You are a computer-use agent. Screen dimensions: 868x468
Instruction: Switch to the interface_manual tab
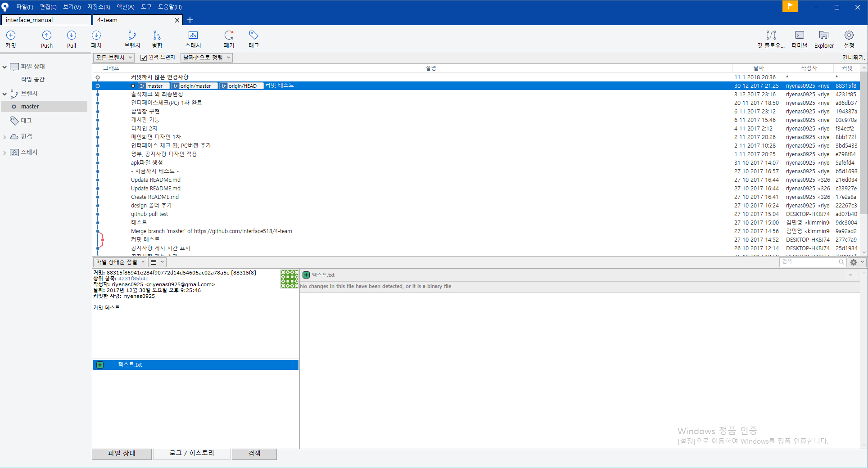coord(46,20)
